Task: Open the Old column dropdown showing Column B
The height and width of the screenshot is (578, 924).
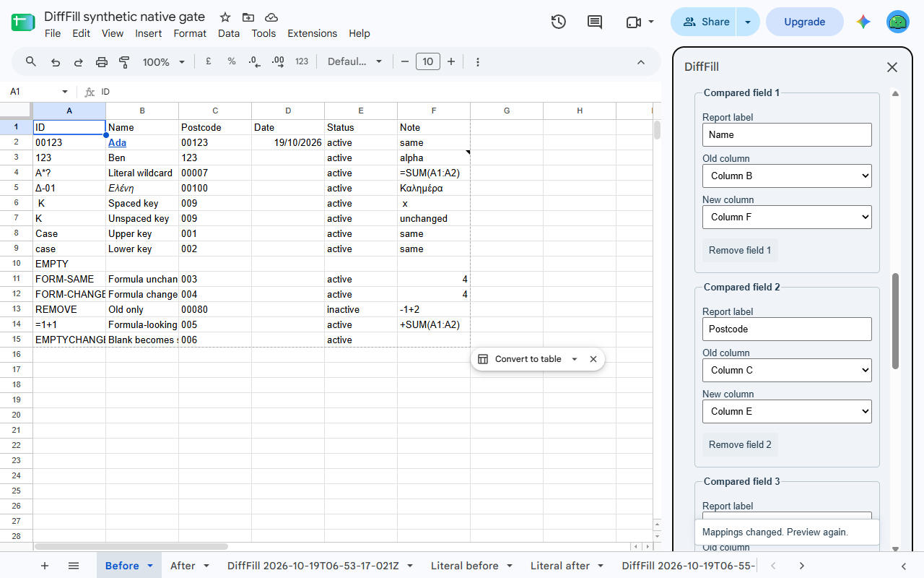Action: [787, 176]
